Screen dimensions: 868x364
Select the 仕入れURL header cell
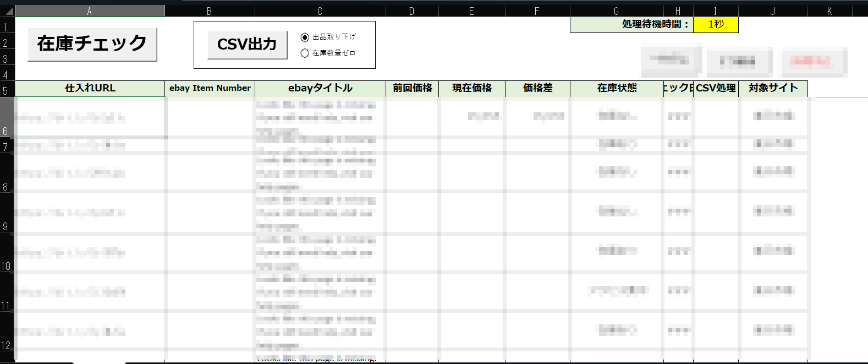(90, 89)
